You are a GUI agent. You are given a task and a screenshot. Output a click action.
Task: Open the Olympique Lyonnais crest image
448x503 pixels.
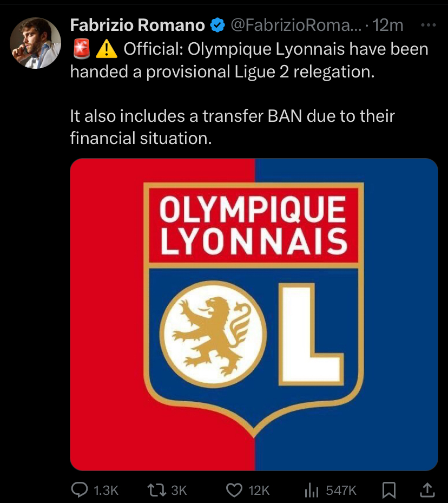[254, 315]
